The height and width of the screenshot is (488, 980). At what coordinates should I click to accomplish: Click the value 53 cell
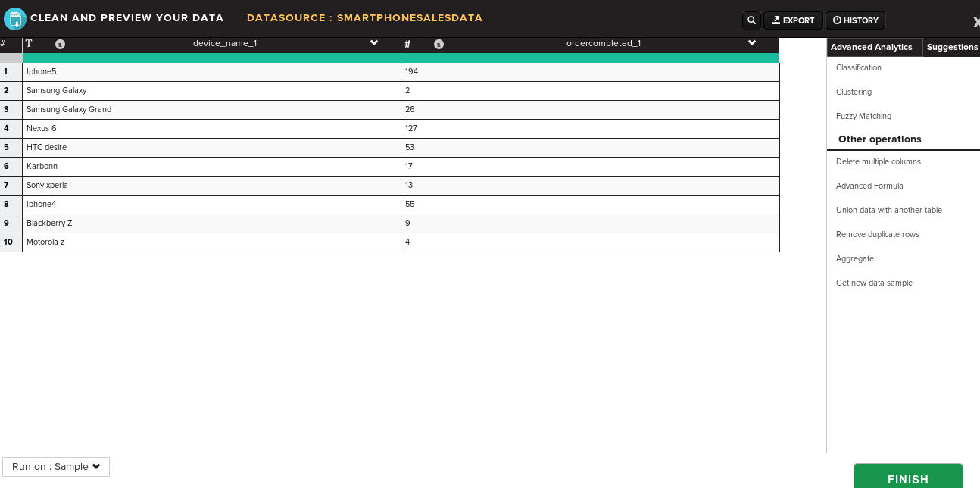590,148
